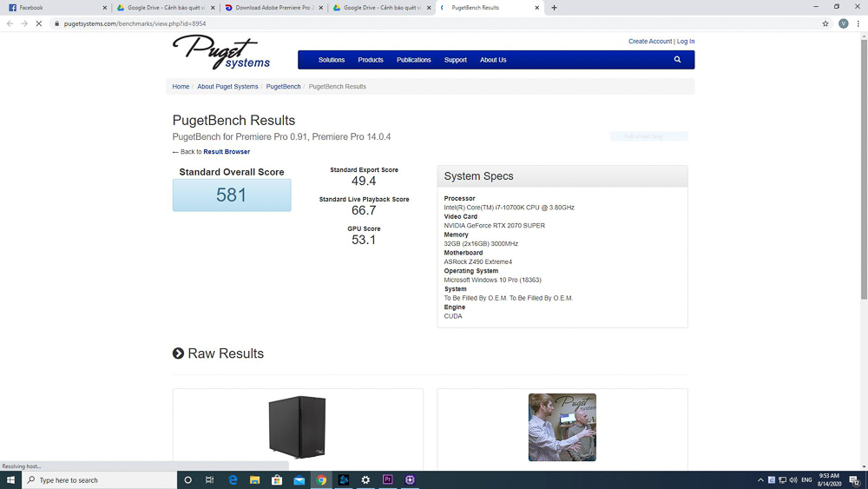Select the CUDA engine text
Viewport: 868px width, 489px height.
(453, 316)
